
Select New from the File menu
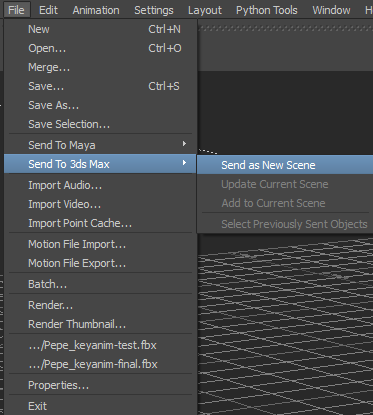point(100,29)
